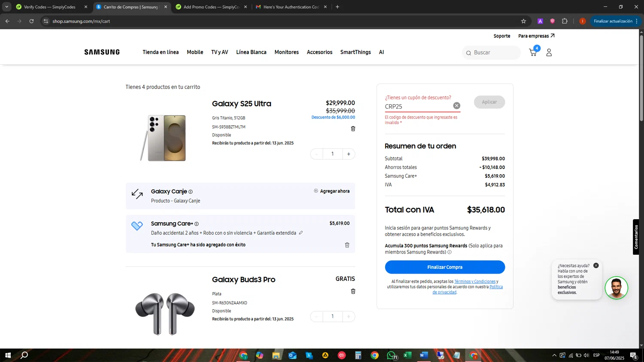
Task: Open TV y AV navigation menu
Action: [219, 52]
